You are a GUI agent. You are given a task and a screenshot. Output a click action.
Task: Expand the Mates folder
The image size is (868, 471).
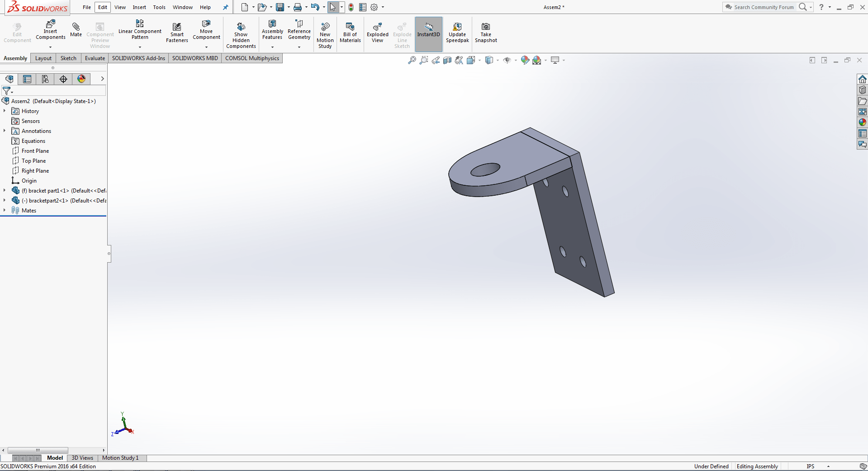[x=5, y=210]
